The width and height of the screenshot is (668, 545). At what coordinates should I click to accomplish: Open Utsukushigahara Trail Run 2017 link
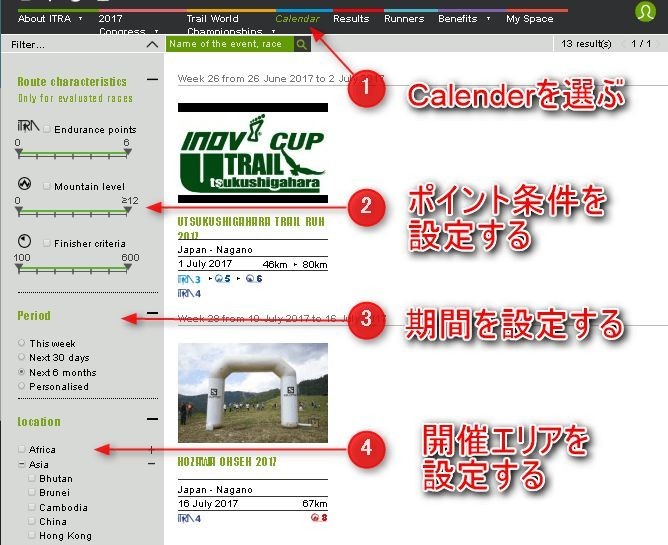coord(251,228)
